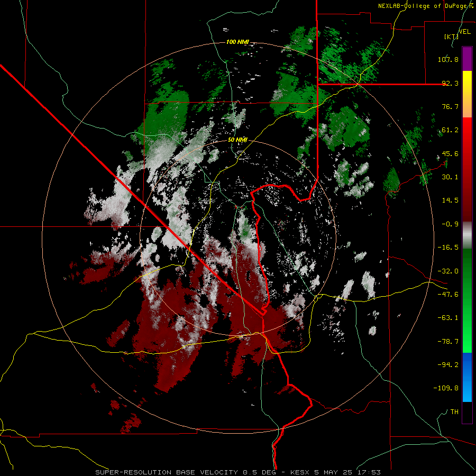Click the Super-Resolution Base Velocity caption text
The height and width of the screenshot is (476, 476).
click(x=237, y=472)
